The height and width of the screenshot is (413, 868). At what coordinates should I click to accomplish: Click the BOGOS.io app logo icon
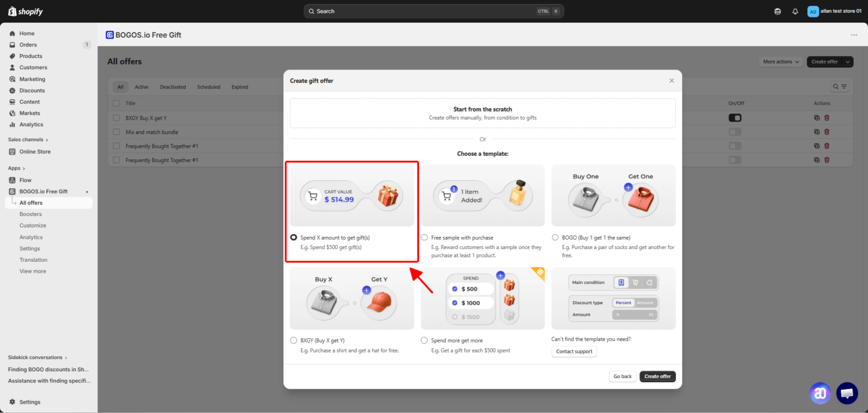point(110,35)
